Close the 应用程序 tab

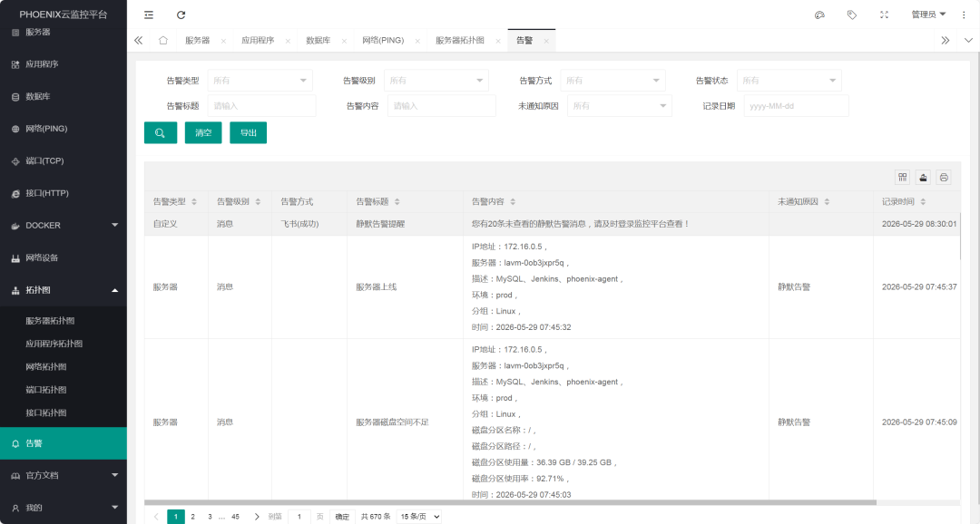288,41
